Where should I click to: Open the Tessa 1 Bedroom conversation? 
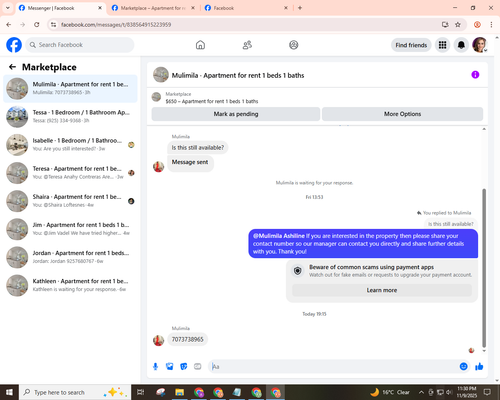pos(70,117)
